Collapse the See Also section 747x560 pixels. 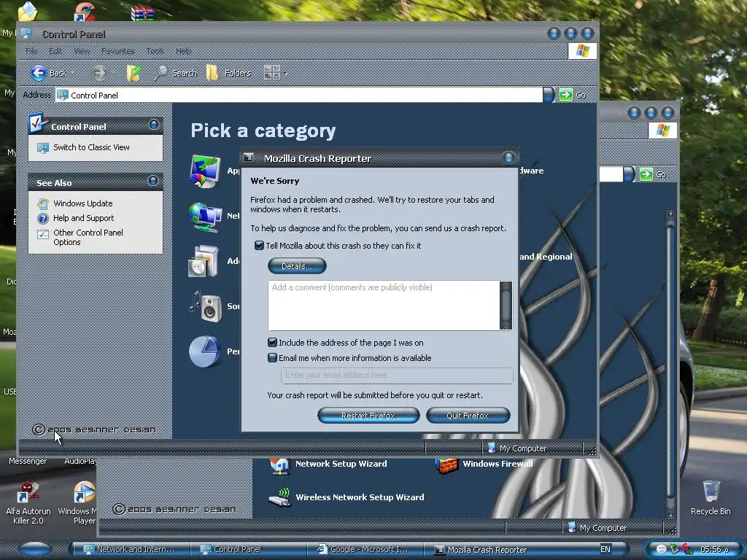pyautogui.click(x=153, y=181)
